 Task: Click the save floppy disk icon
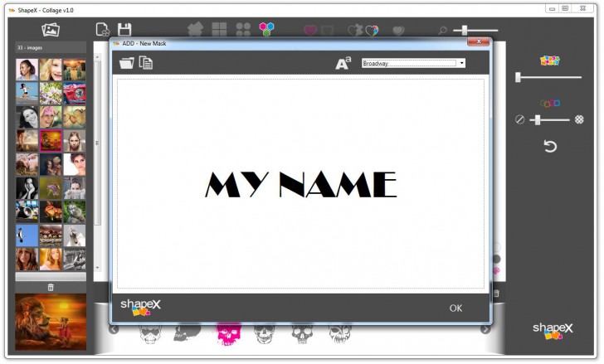(x=124, y=30)
